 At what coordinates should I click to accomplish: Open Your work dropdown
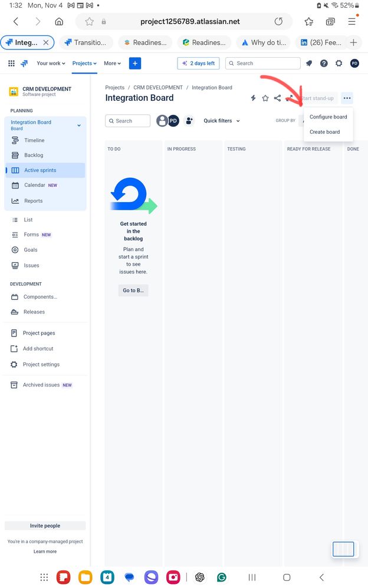click(51, 64)
